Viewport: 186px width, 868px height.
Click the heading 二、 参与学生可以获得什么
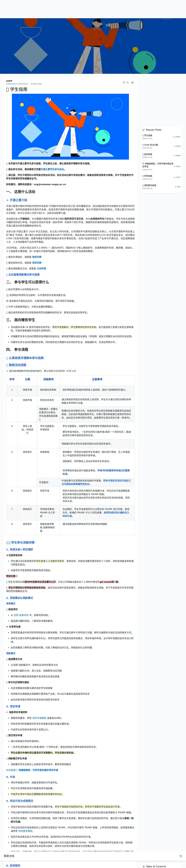(x=27, y=282)
